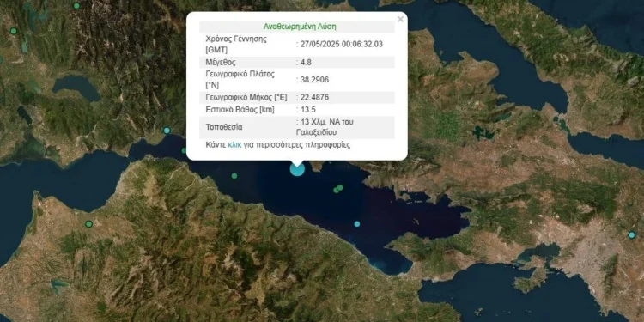Screen dimensions: 644x322
Task: Click the 'Μέγεθος' label
Action: [220, 63]
